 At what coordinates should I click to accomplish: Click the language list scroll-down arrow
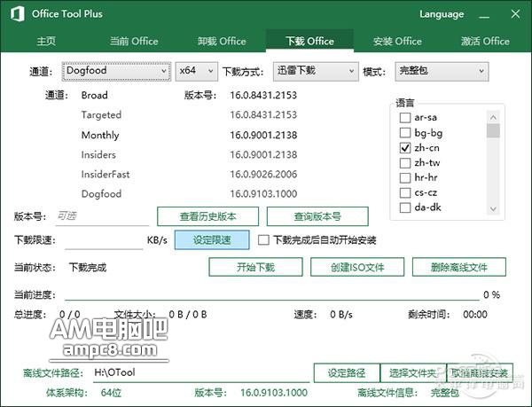tap(493, 208)
